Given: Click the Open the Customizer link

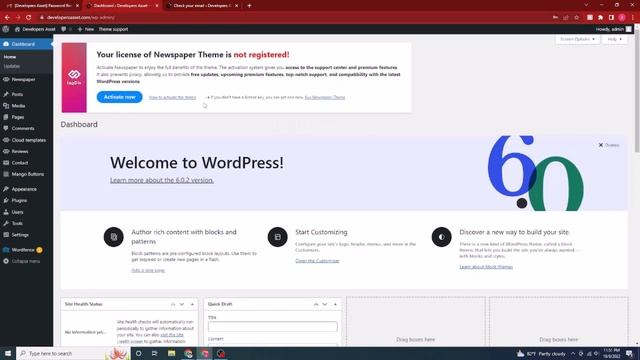Looking at the screenshot, I should (317, 260).
